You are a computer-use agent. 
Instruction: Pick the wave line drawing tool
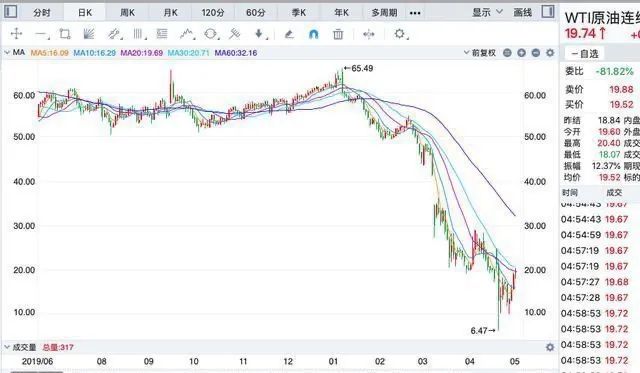187,34
